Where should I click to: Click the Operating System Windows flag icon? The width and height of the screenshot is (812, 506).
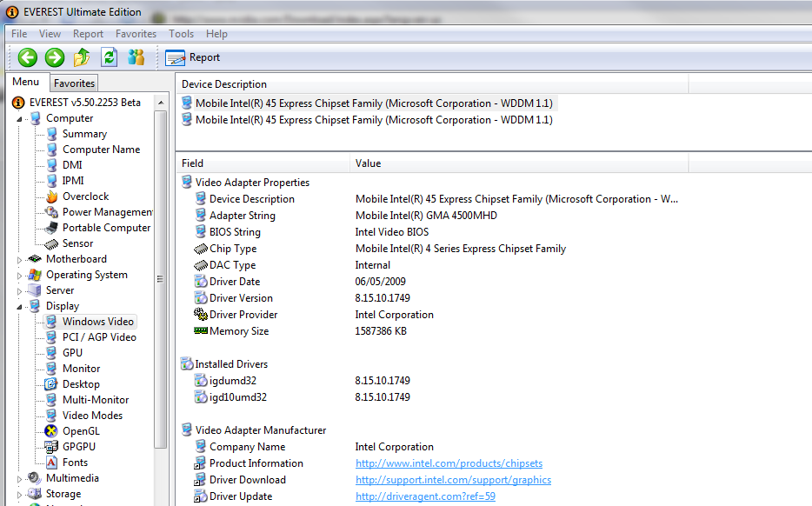tap(35, 275)
